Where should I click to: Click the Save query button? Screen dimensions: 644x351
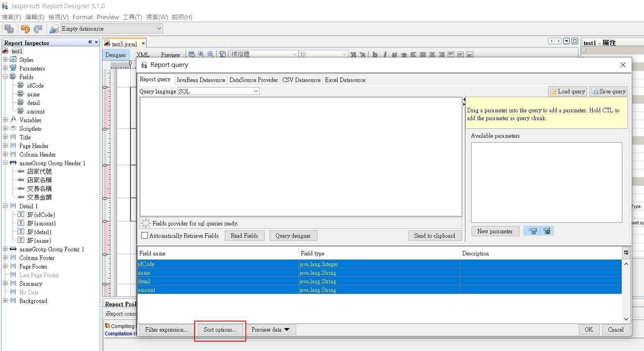coord(609,91)
